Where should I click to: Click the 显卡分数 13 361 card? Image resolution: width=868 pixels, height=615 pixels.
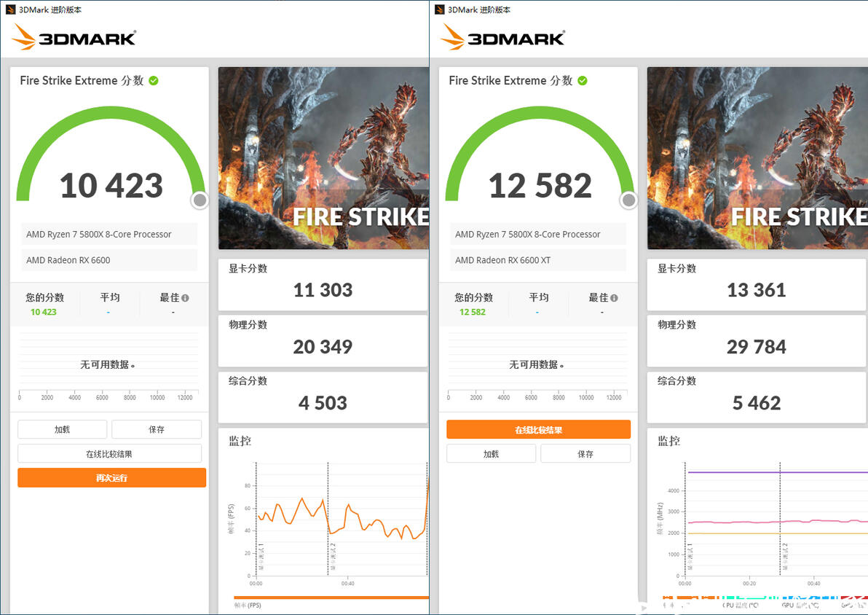(x=756, y=284)
